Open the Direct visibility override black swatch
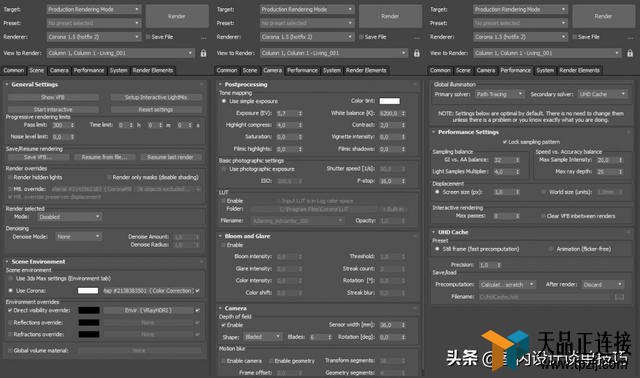Image resolution: width=640 pixels, height=378 pixels. coord(89,310)
